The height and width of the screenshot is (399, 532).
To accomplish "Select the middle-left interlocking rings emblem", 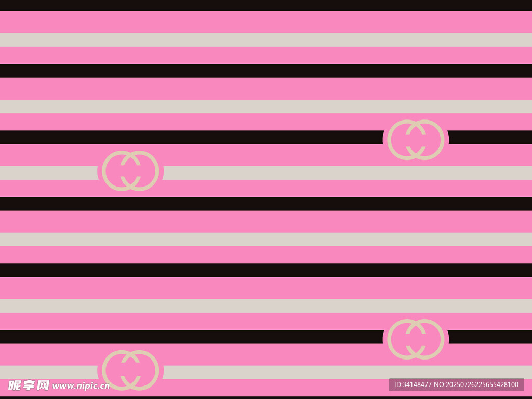I will pyautogui.click(x=130, y=171).
